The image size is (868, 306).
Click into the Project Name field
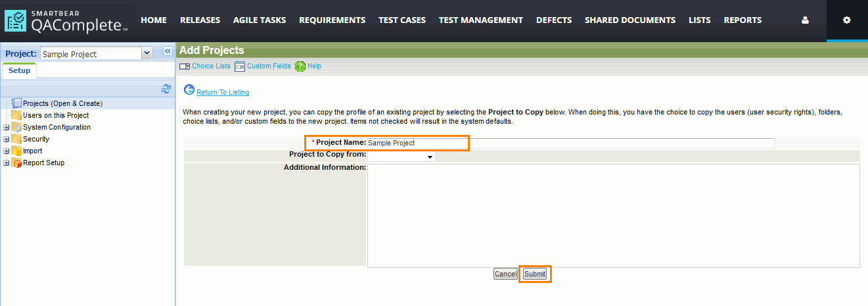(570, 143)
